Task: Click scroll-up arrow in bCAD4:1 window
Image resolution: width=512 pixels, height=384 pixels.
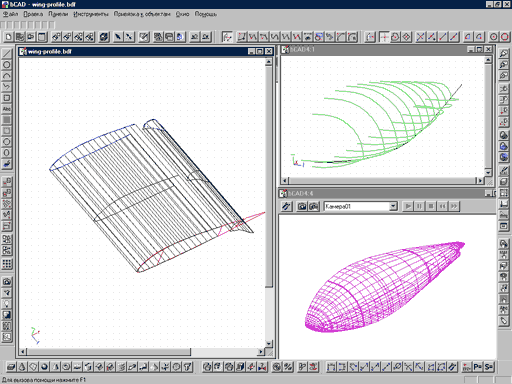Action: (x=488, y=60)
